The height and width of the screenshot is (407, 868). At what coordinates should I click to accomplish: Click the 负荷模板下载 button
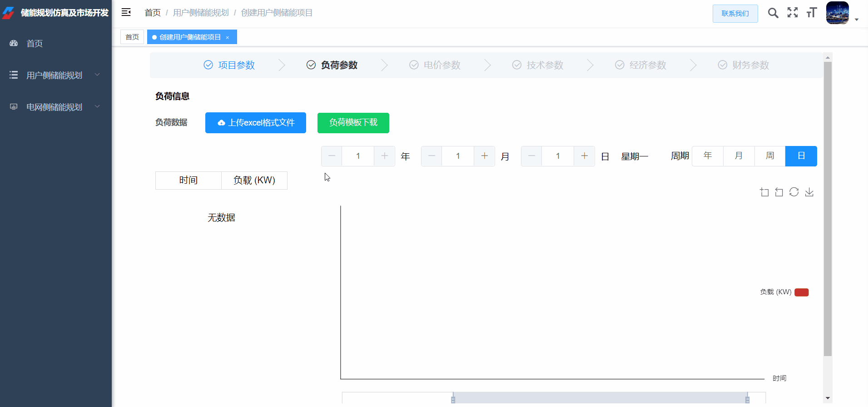(x=353, y=123)
